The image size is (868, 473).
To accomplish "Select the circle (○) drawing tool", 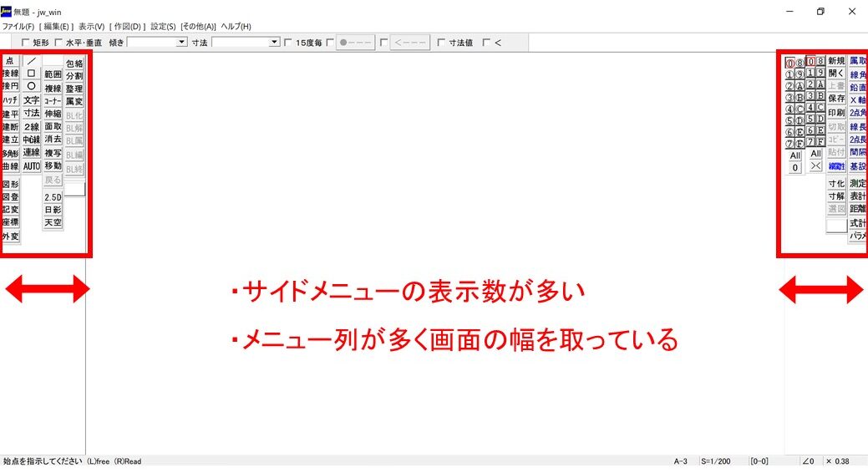I will [x=32, y=86].
